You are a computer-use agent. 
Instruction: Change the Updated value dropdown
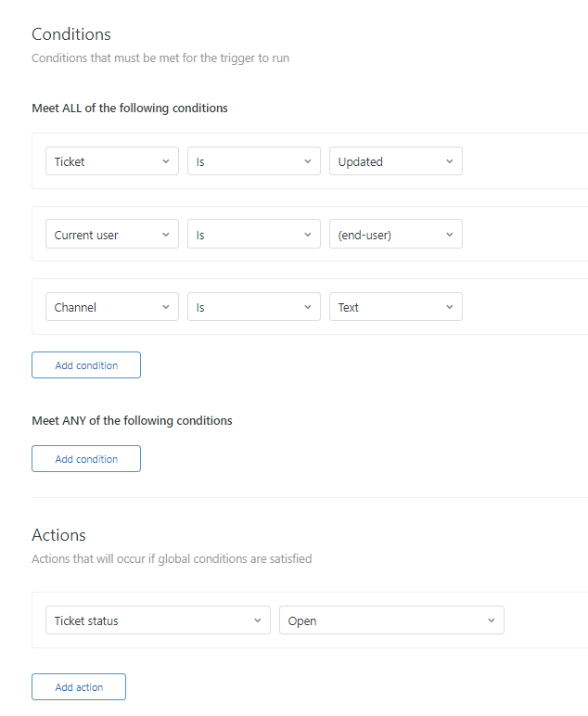[x=395, y=161]
